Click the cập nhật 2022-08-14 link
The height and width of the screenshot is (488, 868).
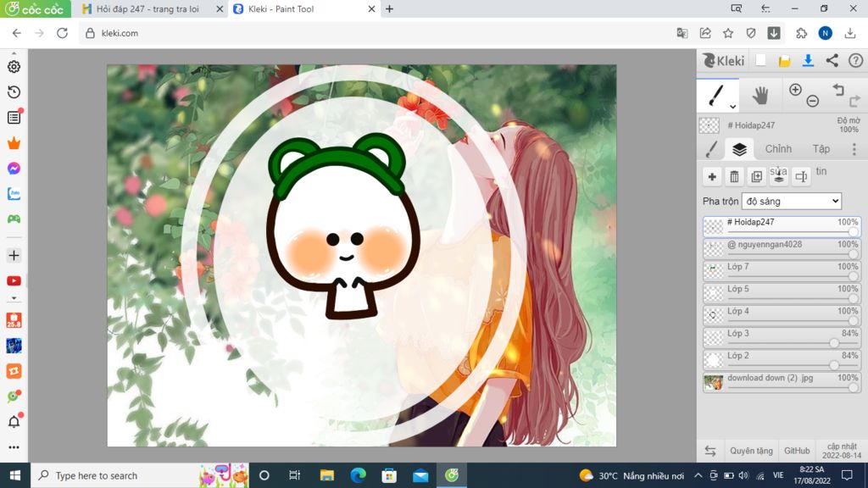point(842,451)
